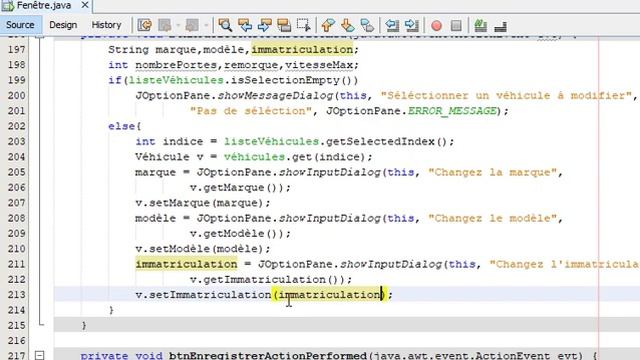The width and height of the screenshot is (640, 360).
Task: Click the Shift Line Right icon
Action: click(x=411, y=25)
